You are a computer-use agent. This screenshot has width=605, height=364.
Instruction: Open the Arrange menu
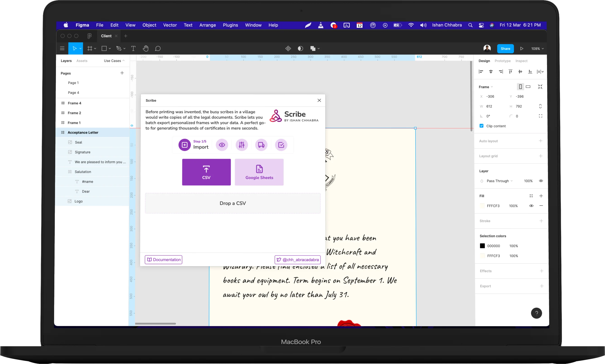tap(208, 25)
